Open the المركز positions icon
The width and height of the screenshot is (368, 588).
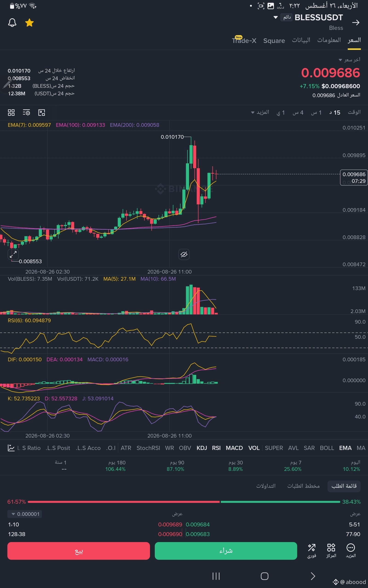(331, 551)
